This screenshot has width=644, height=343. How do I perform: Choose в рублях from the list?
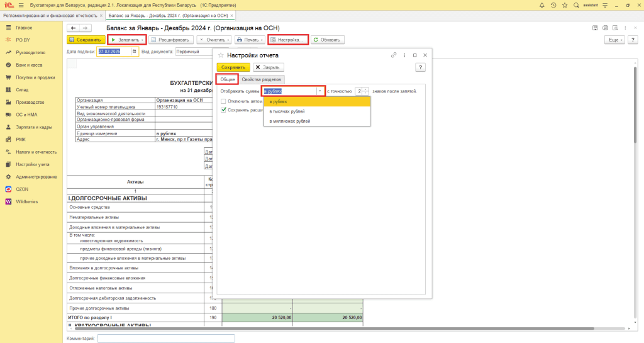(317, 101)
